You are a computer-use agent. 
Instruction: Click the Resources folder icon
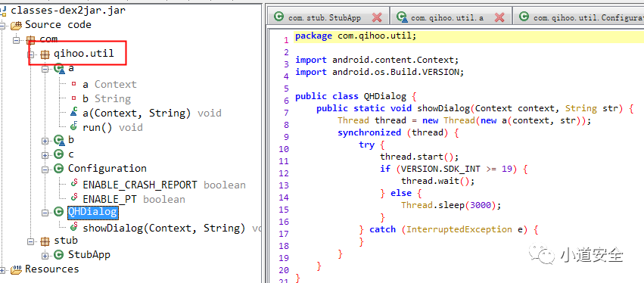(x=16, y=269)
